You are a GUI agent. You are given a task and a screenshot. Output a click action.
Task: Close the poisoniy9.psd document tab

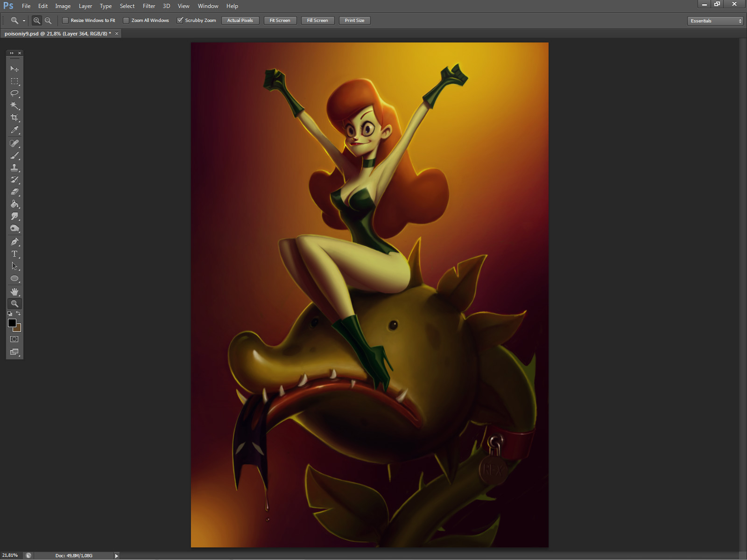117,34
